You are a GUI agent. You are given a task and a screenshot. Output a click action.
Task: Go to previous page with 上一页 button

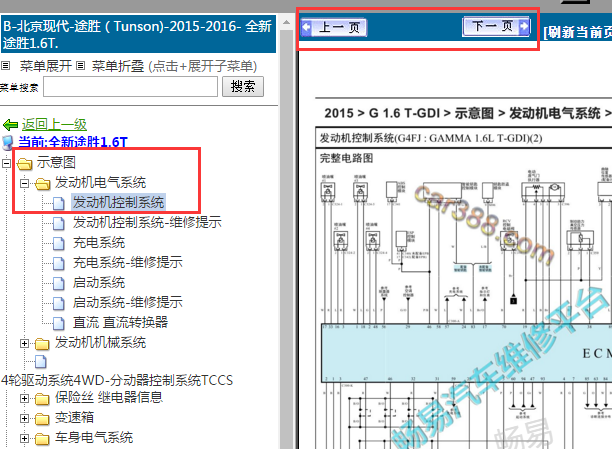click(334, 27)
